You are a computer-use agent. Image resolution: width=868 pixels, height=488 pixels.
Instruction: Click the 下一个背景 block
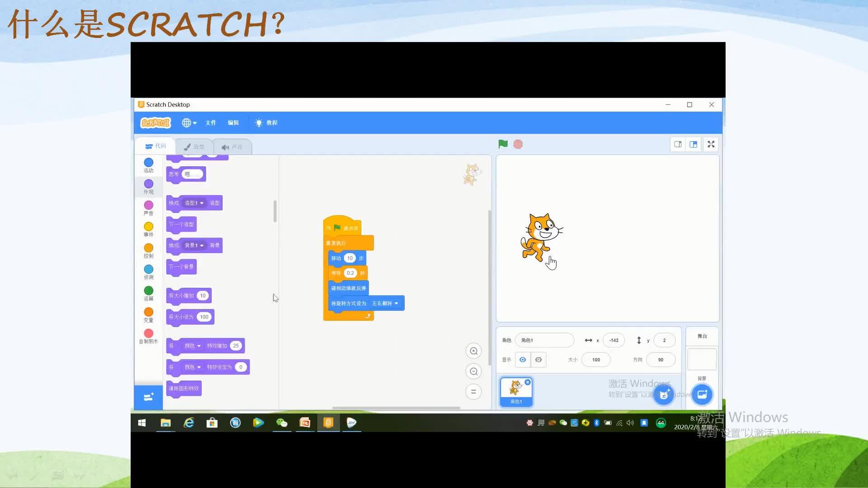181,267
